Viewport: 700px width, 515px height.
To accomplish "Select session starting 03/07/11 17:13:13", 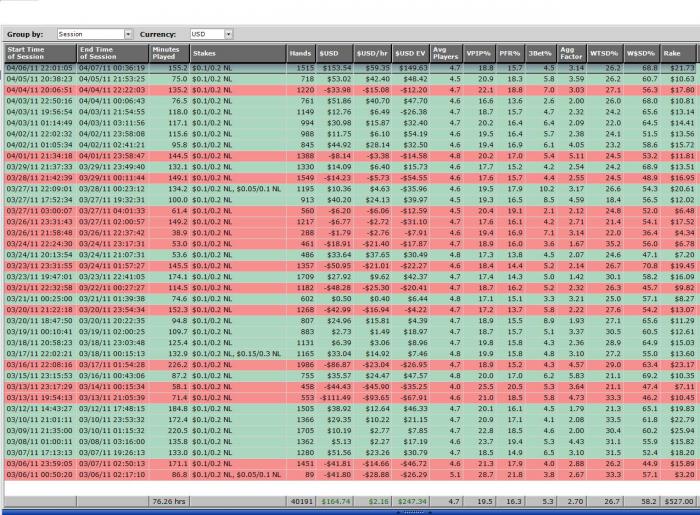I will [350, 453].
